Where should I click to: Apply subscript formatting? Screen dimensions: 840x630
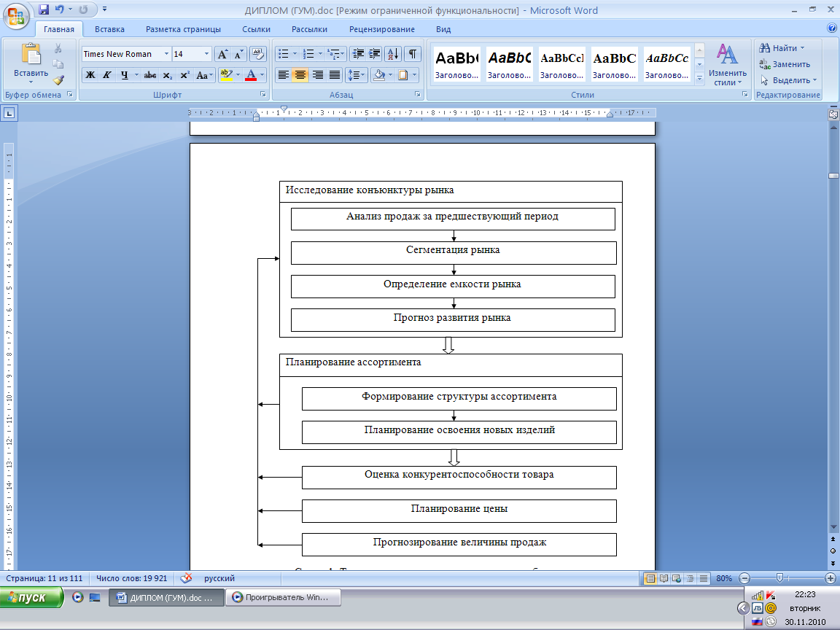[167, 76]
